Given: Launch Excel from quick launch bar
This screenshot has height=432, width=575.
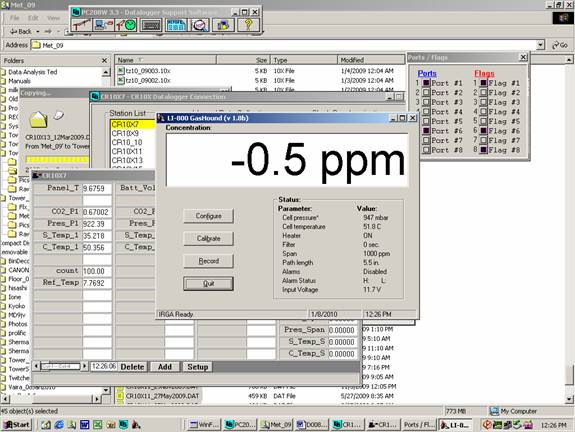Looking at the screenshot, I should (x=98, y=425).
